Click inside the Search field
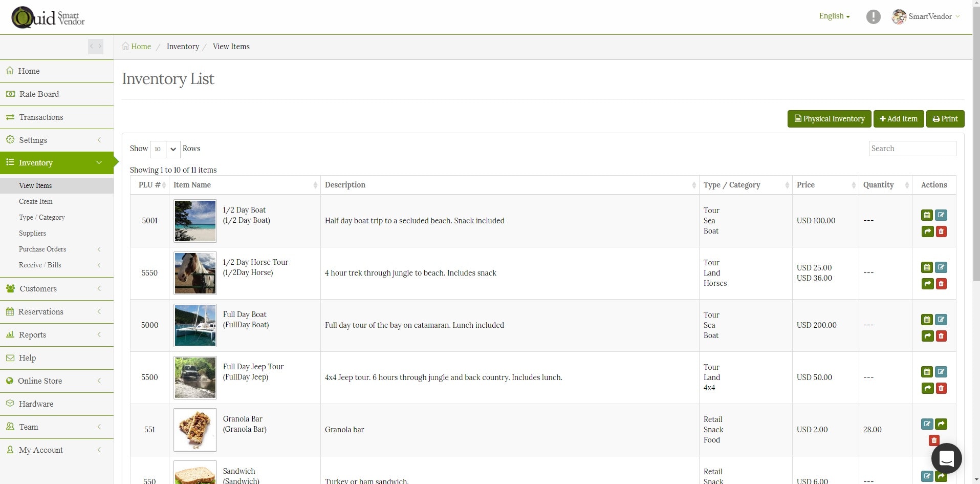 pos(912,149)
